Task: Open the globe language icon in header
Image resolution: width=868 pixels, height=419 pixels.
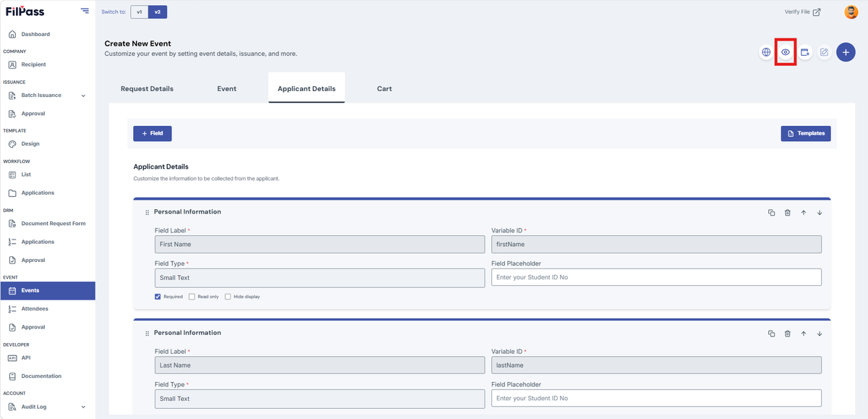Action: coord(766,52)
